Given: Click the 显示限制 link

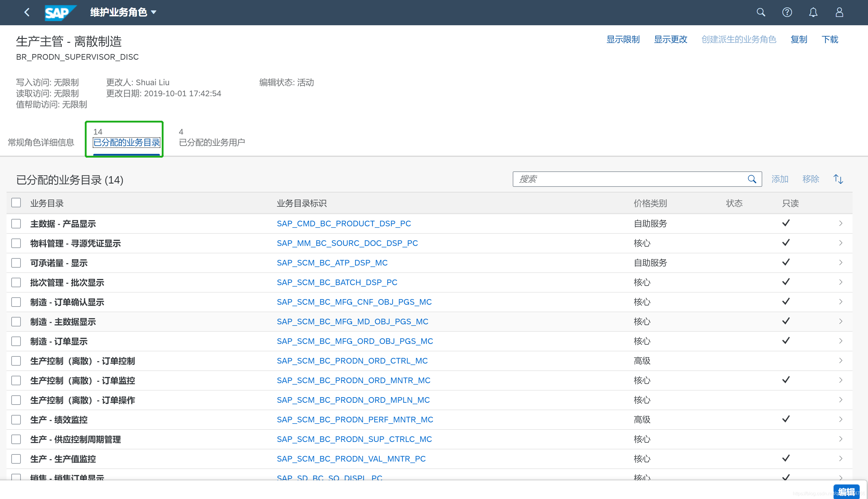Looking at the screenshot, I should coord(623,40).
